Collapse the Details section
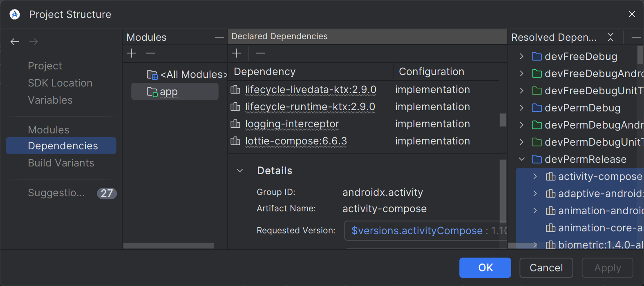Screen dimensions: 644x286 point(240,171)
